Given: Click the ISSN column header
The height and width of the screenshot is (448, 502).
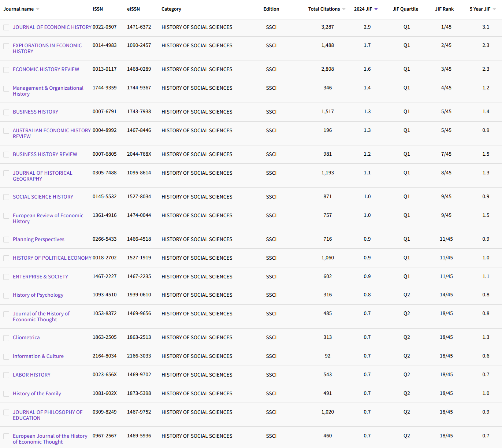Looking at the screenshot, I should (x=98, y=9).
